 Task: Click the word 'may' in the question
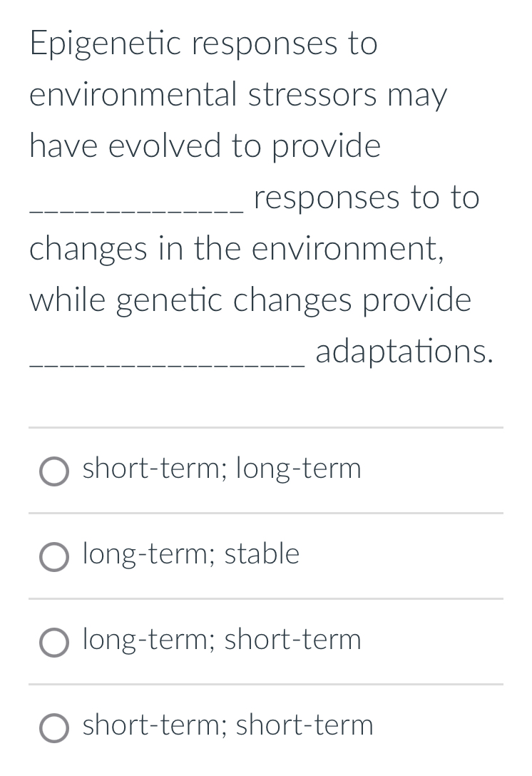(x=417, y=97)
